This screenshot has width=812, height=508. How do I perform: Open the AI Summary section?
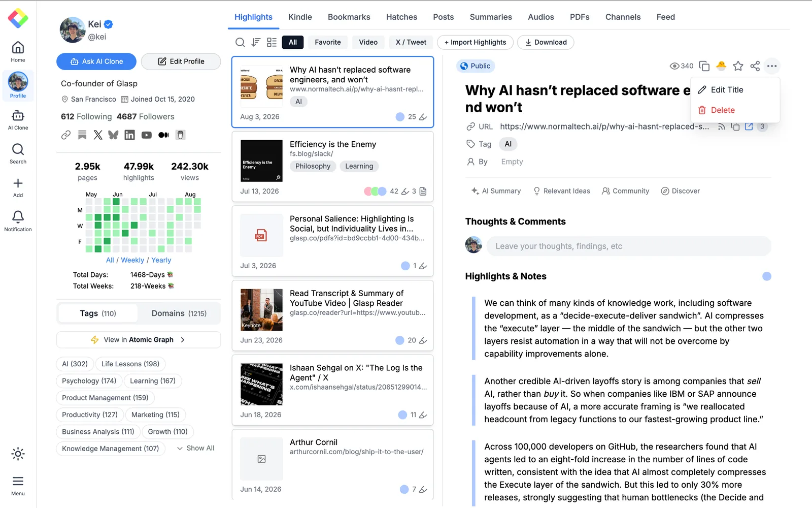tap(496, 191)
